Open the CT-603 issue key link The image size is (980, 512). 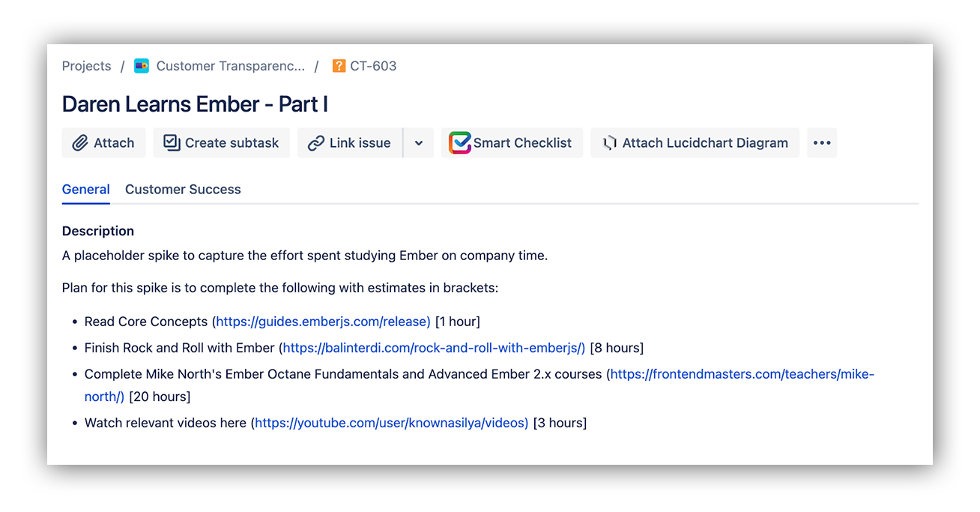pos(373,66)
